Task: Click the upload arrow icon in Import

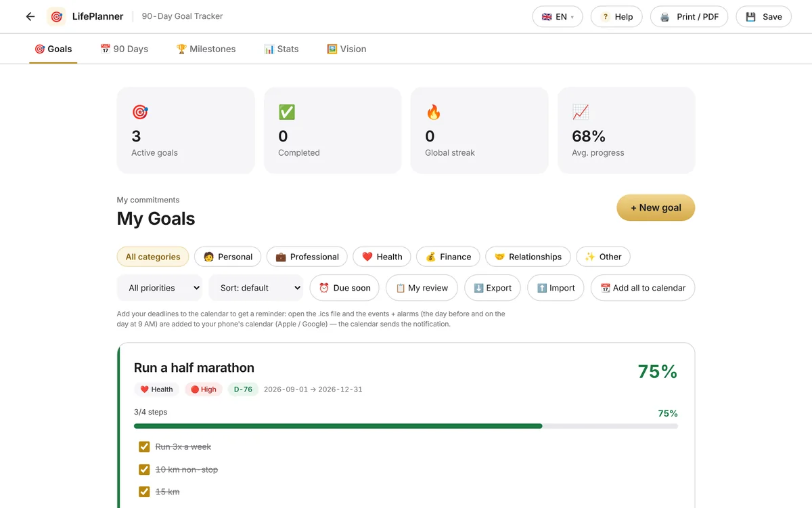Action: (542, 288)
